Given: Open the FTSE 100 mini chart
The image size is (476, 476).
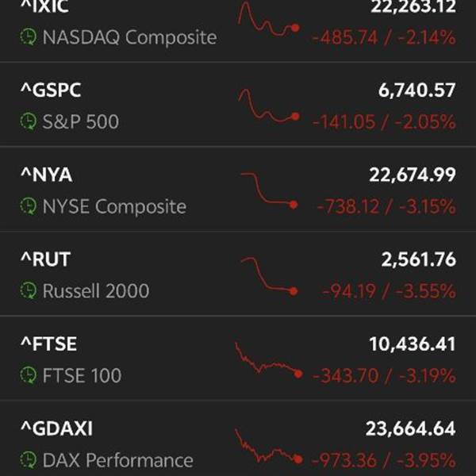Looking at the screenshot, I should click(267, 361).
